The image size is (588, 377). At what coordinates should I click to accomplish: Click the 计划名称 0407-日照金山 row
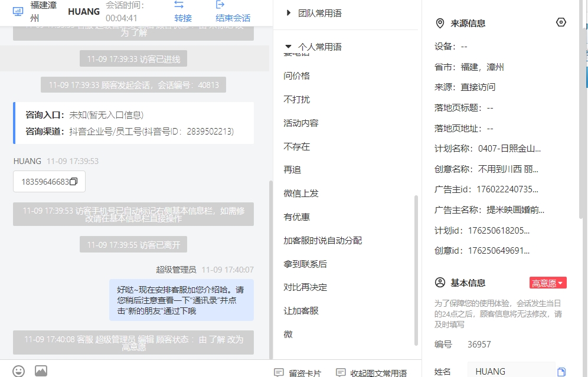(488, 149)
